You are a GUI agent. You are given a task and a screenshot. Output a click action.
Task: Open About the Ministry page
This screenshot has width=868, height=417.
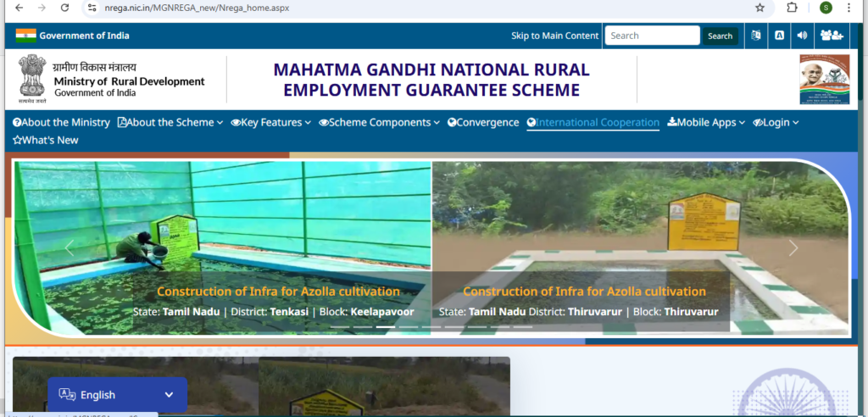[x=61, y=122]
